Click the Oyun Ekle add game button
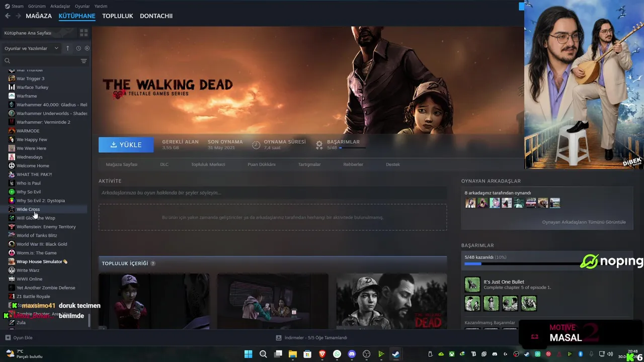 [x=19, y=337]
